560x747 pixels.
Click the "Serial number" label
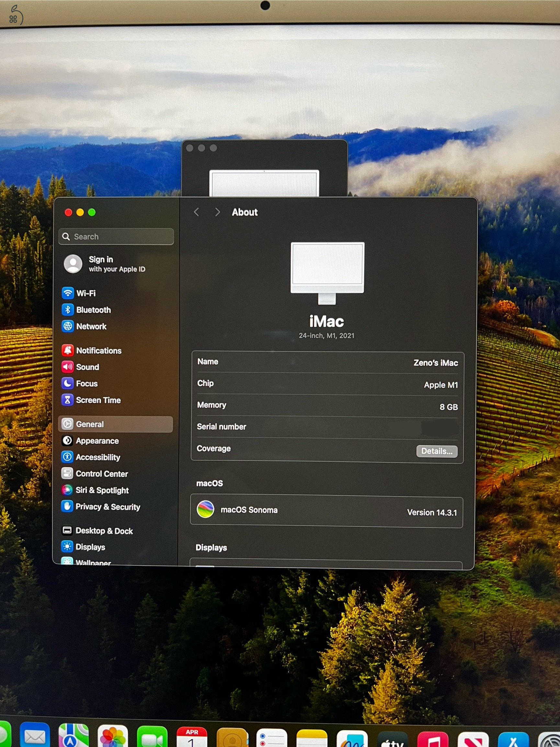pyautogui.click(x=222, y=426)
